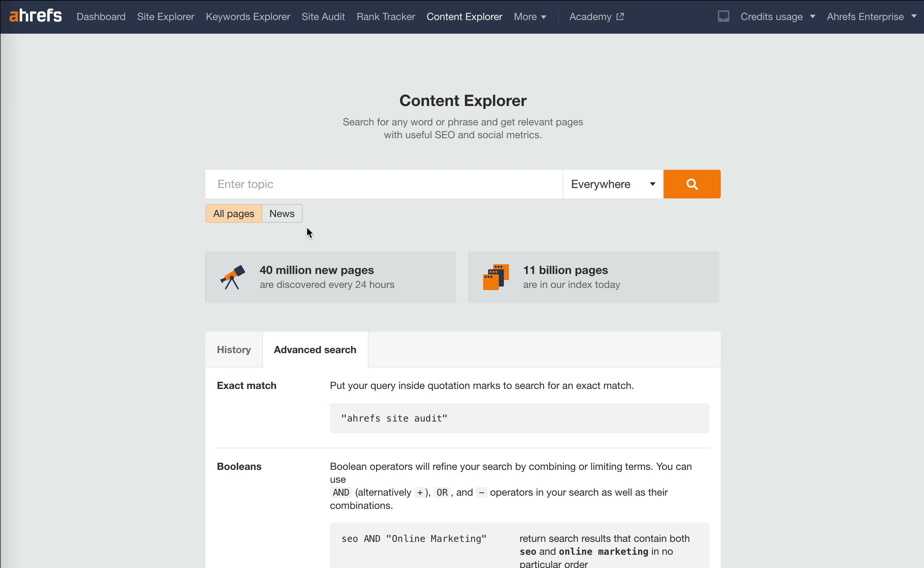Image resolution: width=924 pixels, height=568 pixels.
Task: Open the Credits usage dropdown
Action: (x=777, y=16)
